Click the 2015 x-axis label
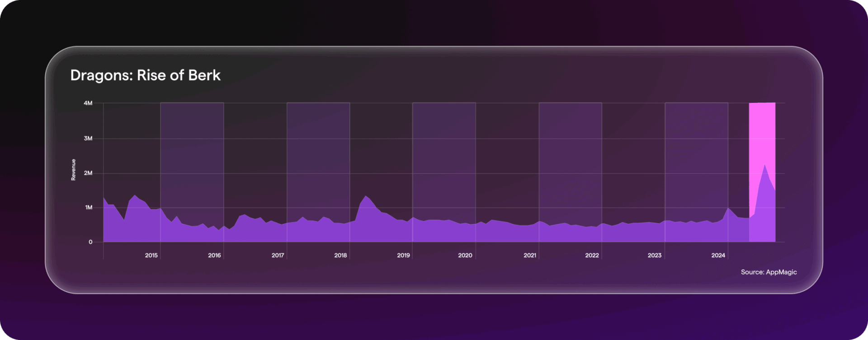 point(151,255)
